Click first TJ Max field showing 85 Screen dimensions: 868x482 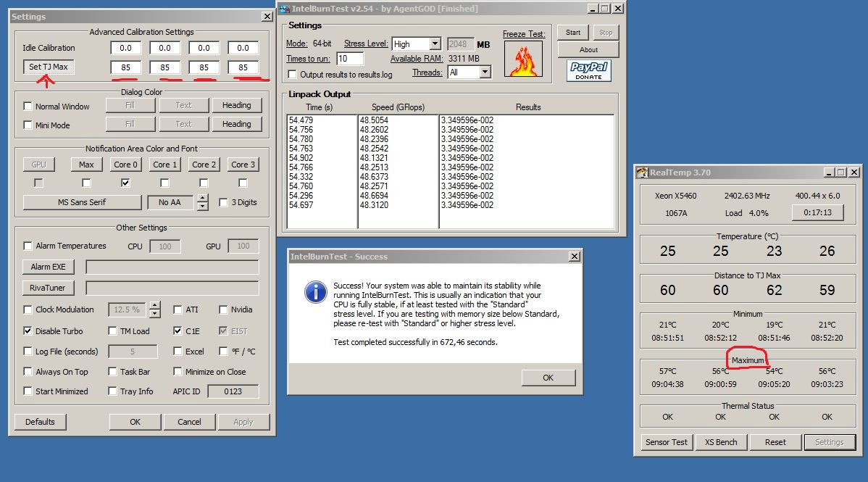(125, 67)
